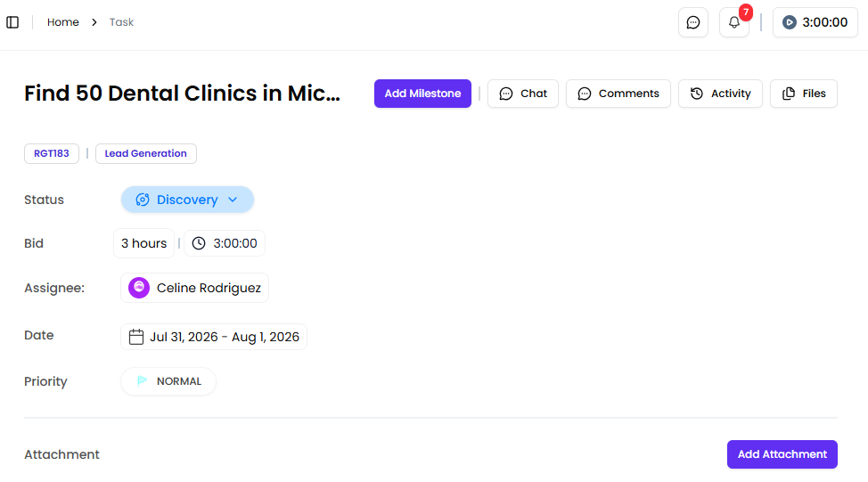Open the Activity tab

tap(720, 94)
